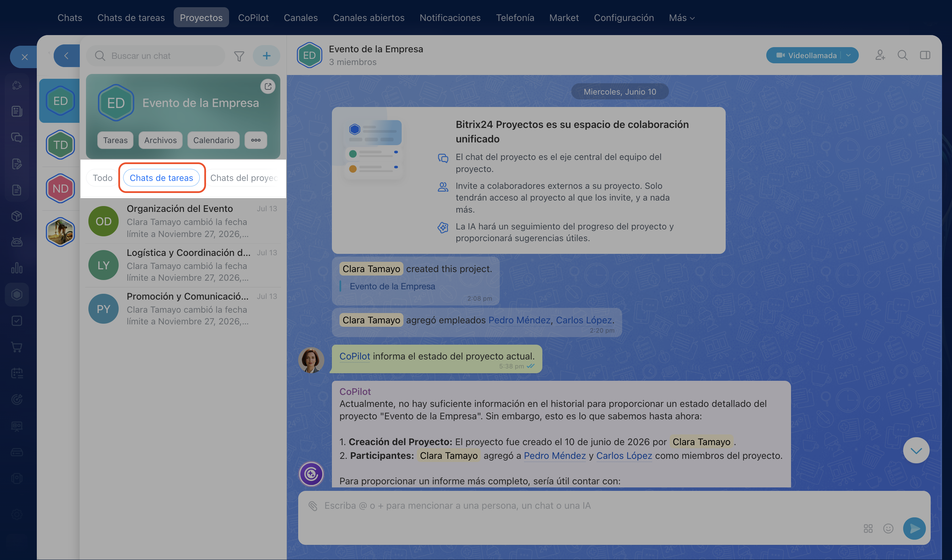
Task: Open the bar chart analytics icon in sidebar
Action: pos(17,268)
